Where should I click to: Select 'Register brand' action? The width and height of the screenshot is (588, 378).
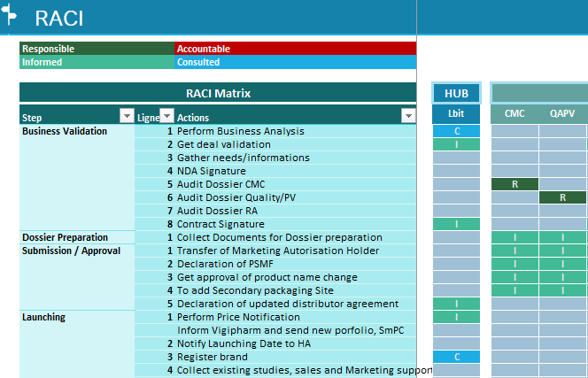[296, 357]
